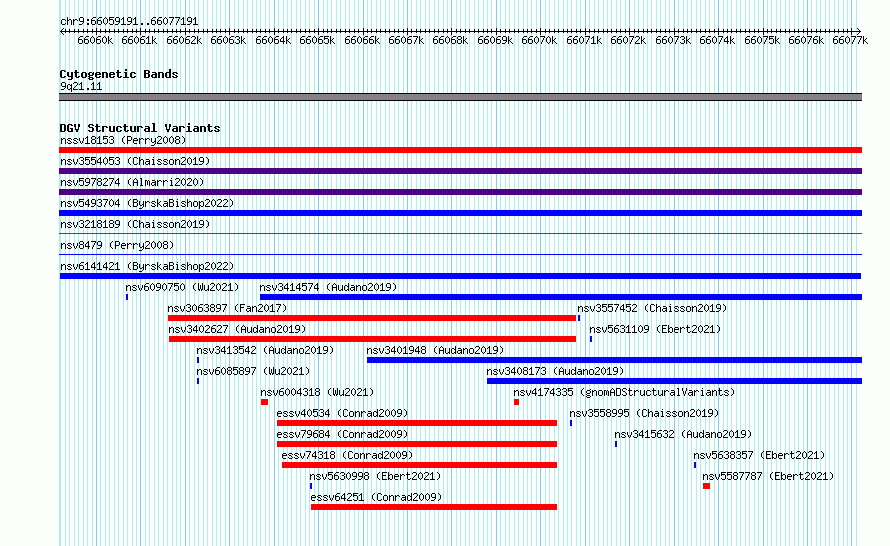The width and height of the screenshot is (890, 546).
Task: Open the nsv3415632 (Audano2019) label
Action: 683,434
